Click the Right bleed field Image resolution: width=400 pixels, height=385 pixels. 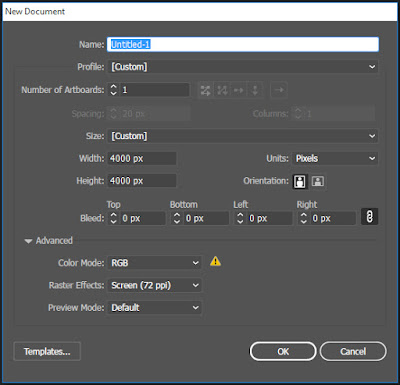pos(333,218)
